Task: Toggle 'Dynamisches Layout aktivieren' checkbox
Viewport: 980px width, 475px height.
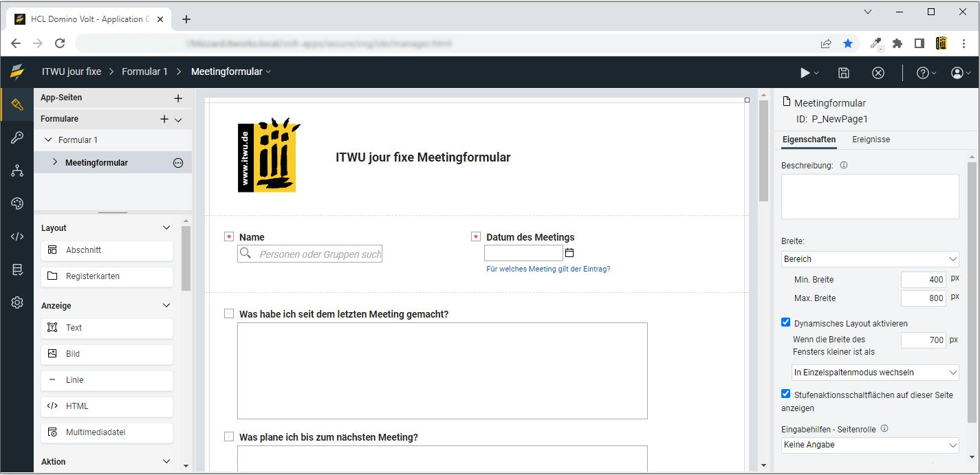Action: pos(786,322)
